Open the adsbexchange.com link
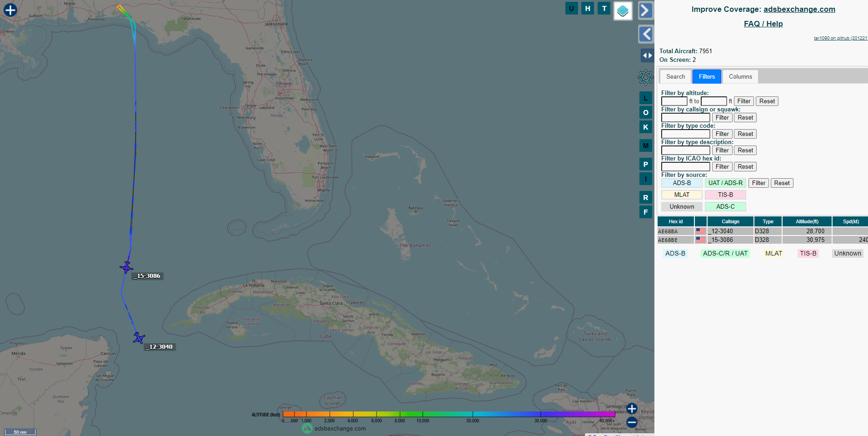This screenshot has width=868, height=436. click(x=799, y=9)
